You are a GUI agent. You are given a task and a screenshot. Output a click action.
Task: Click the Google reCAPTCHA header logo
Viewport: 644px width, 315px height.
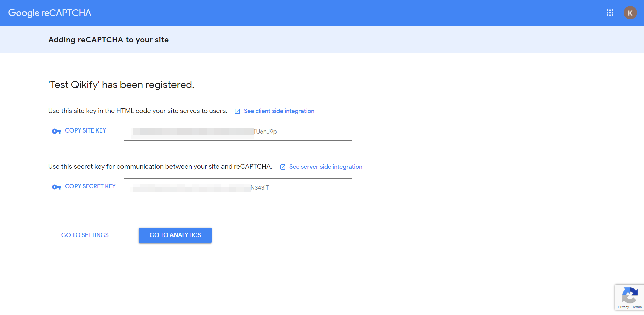50,13
